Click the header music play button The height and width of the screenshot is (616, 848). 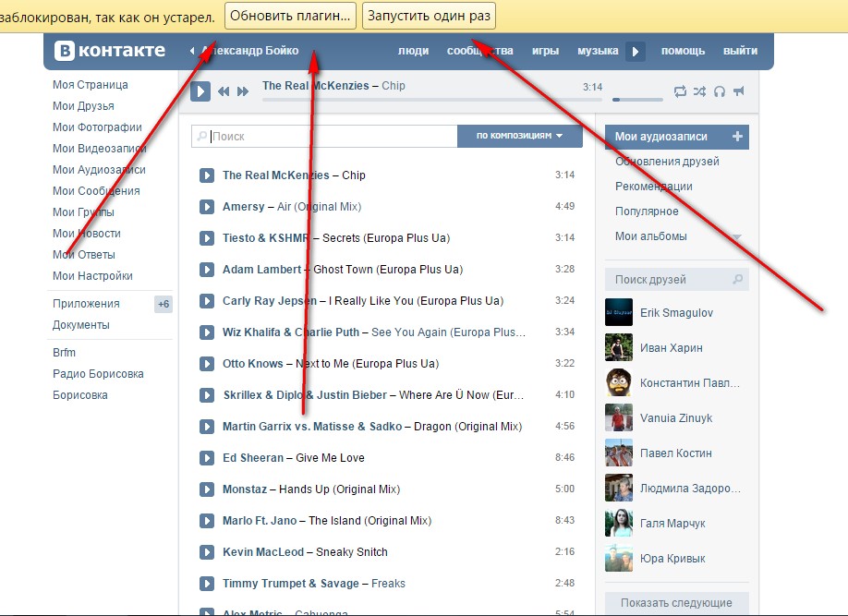(636, 52)
